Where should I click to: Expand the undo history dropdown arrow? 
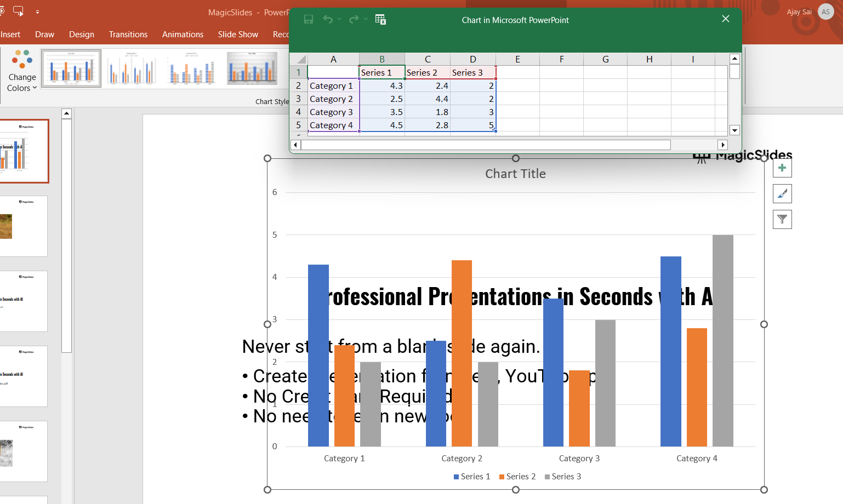point(340,20)
